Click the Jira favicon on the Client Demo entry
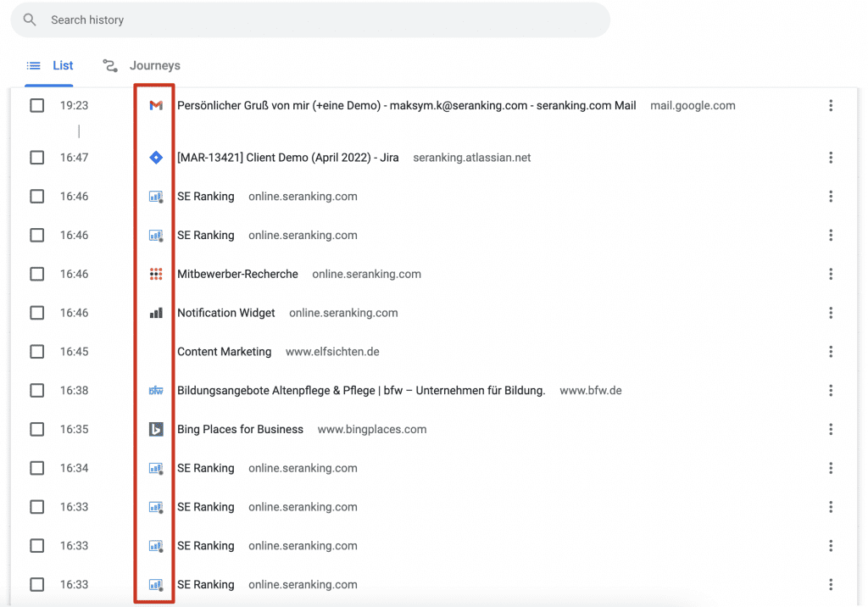Screen dimensions: 868x607 (x=156, y=158)
